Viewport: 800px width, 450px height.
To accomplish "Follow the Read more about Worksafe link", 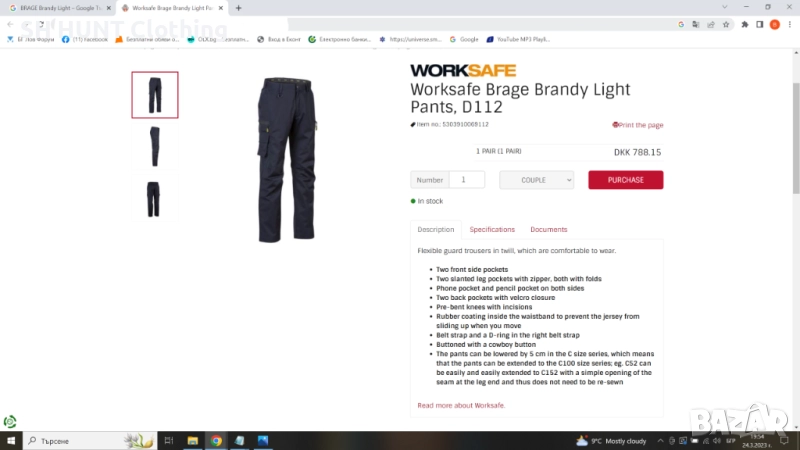I will click(461, 406).
